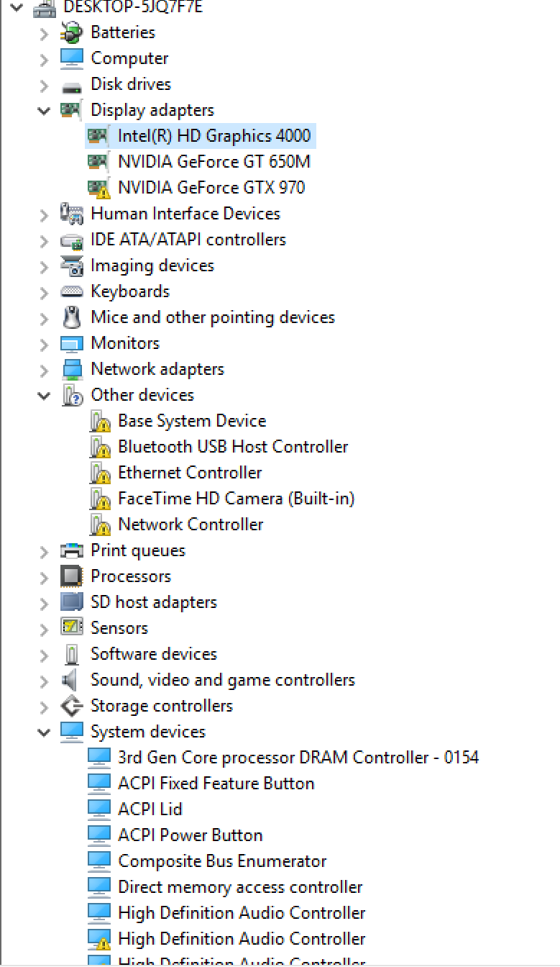Click the Imaging devices camera icon
Viewport: 560px width, 967px height.
click(72, 265)
